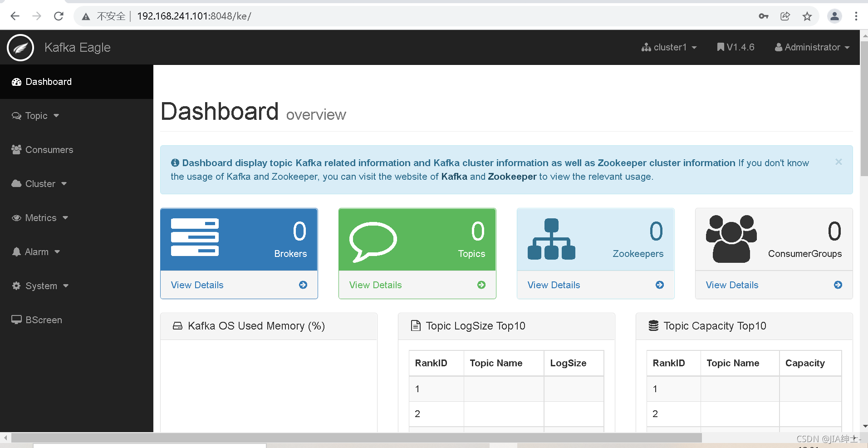Image resolution: width=868 pixels, height=448 pixels.
Task: Click the not-secure warning triangle icon
Action: click(86, 17)
